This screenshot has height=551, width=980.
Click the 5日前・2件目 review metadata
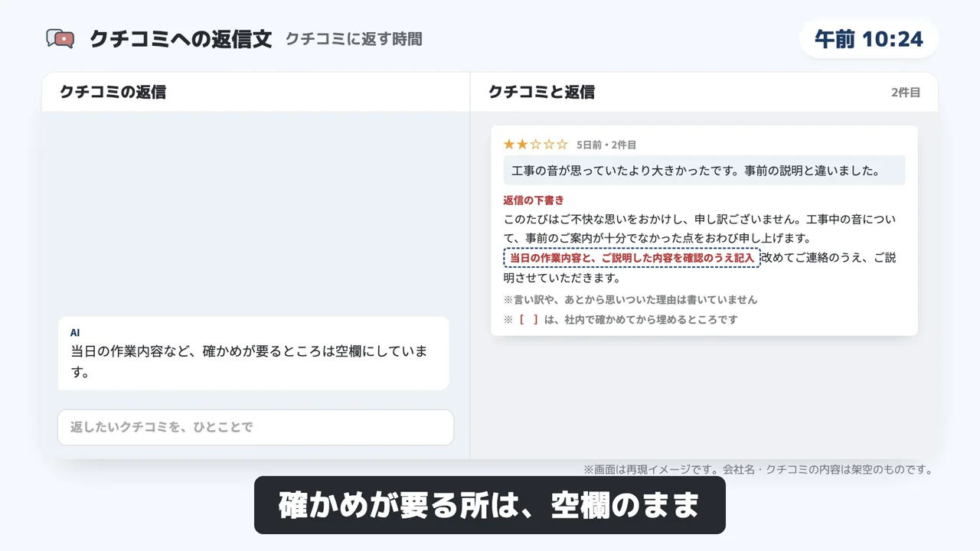[x=606, y=145]
